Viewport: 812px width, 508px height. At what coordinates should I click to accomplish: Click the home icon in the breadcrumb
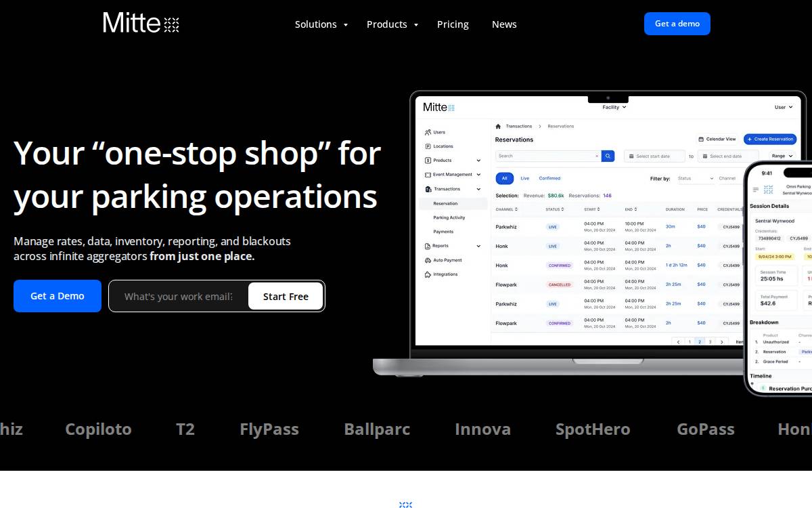[x=498, y=126]
